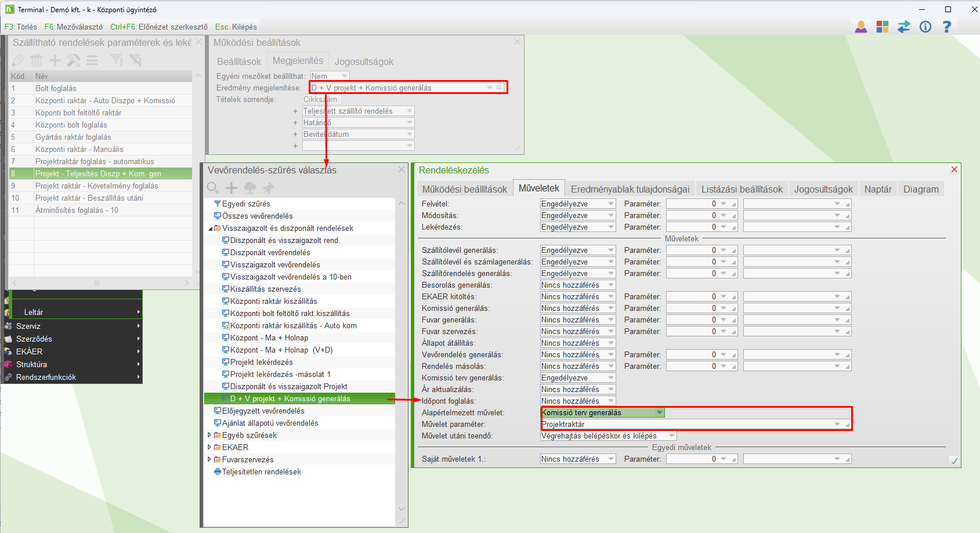
Task: Open the Jogosultságok tab in Működési beállítások panel
Action: click(364, 61)
